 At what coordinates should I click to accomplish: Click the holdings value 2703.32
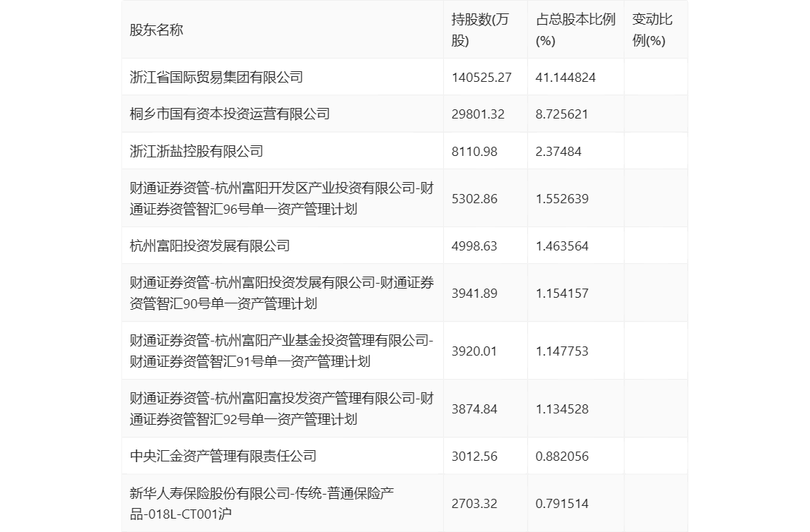coord(474,504)
